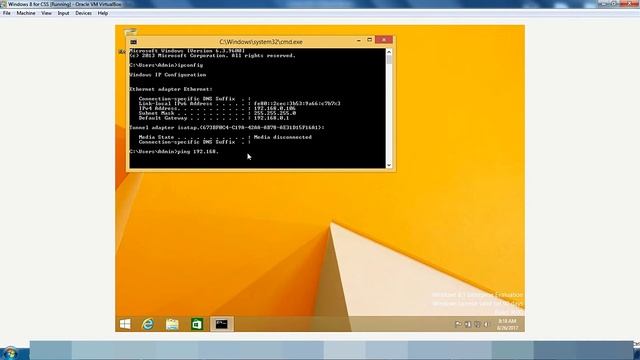Click the cmd scrollbar up arrow

click(x=389, y=52)
